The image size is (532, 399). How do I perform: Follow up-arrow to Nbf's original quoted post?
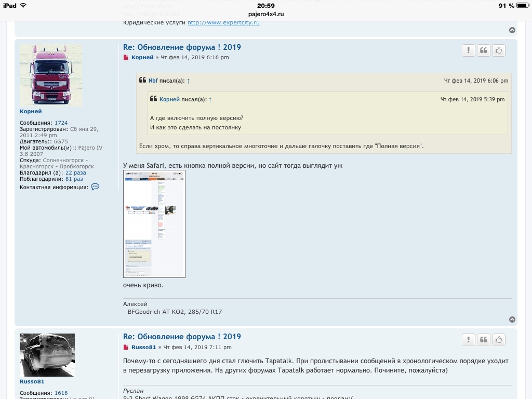click(x=189, y=81)
